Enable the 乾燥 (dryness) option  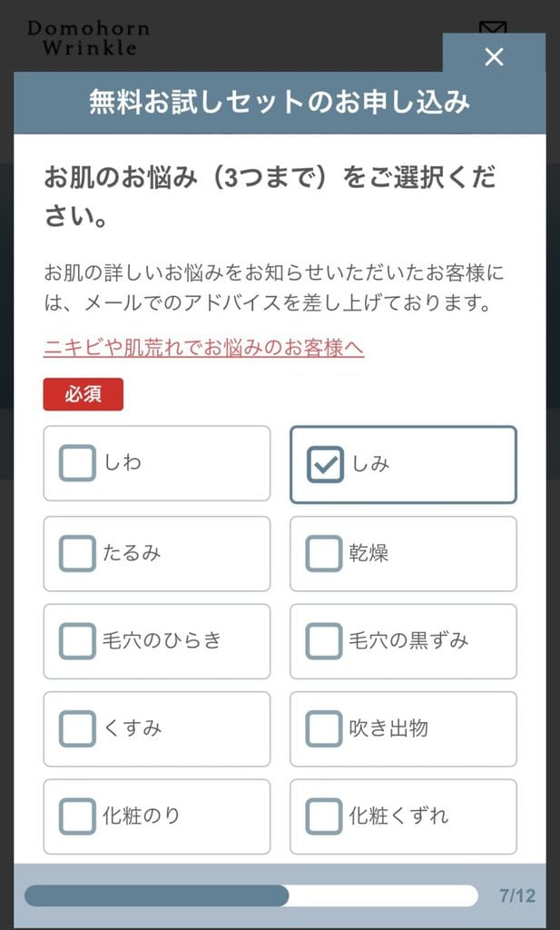[x=323, y=553]
